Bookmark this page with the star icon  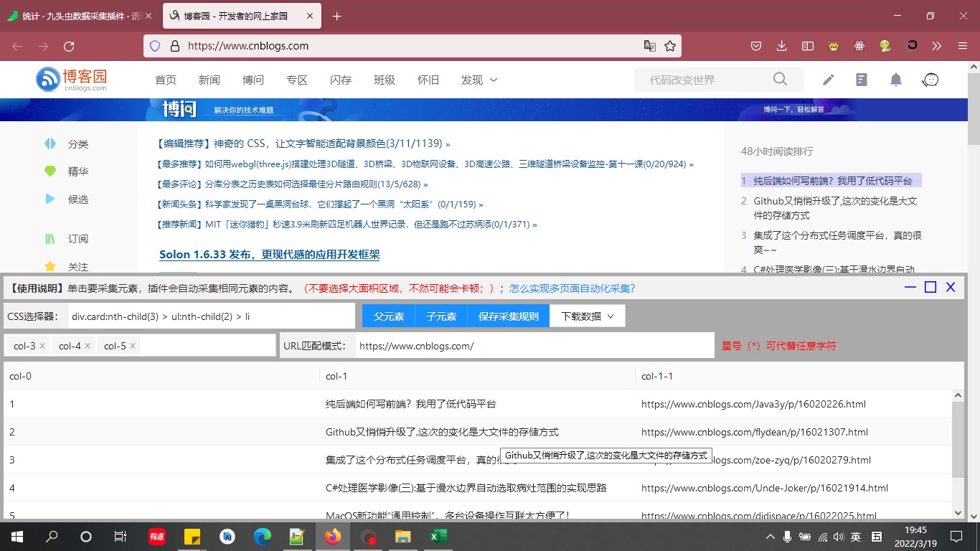tap(670, 46)
